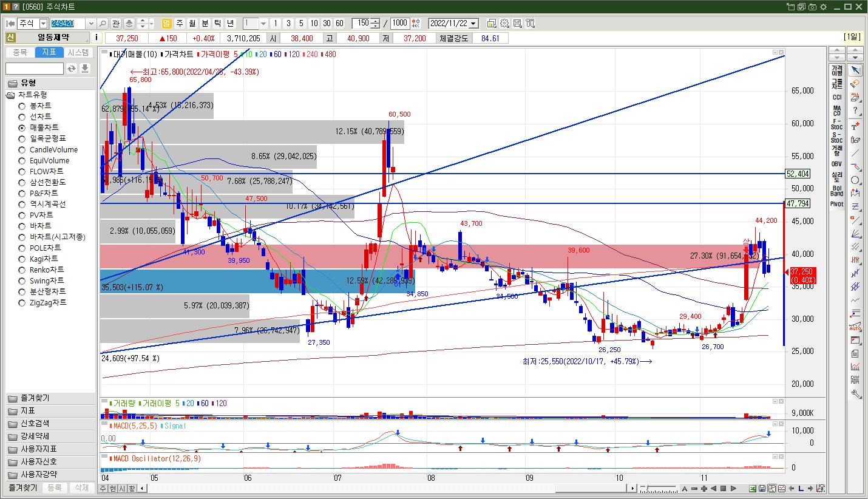
Task: Click the 즐겨찾기 button at panel bottom
Action: [x=22, y=488]
